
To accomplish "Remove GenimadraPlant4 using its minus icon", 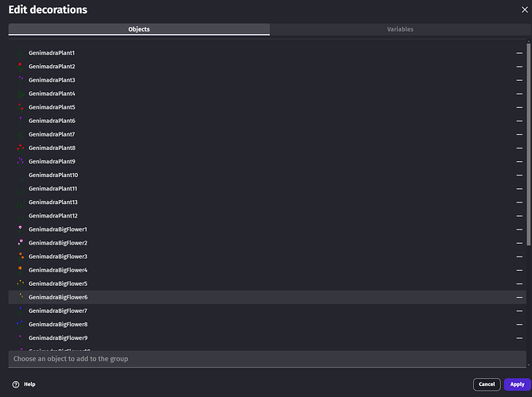I will [x=519, y=94].
